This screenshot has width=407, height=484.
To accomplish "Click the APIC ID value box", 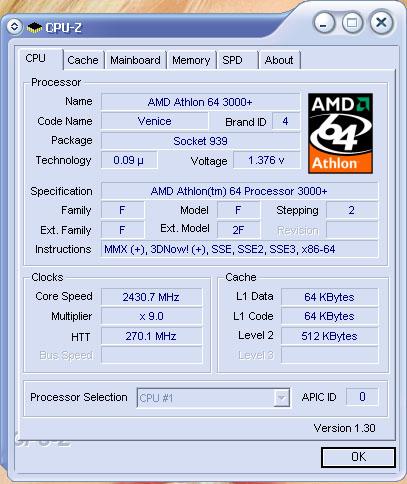I will tap(362, 397).
